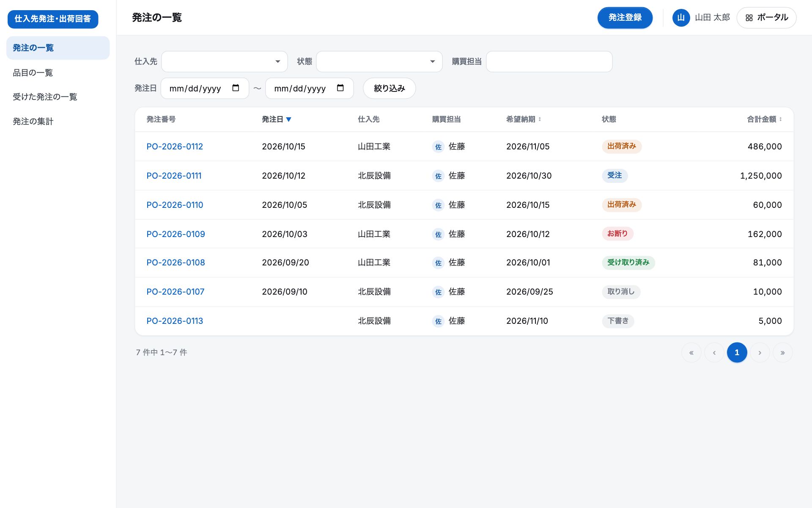Open 受けた発注の一覧 in sidebar
Viewport: 812px width, 508px height.
(x=58, y=97)
